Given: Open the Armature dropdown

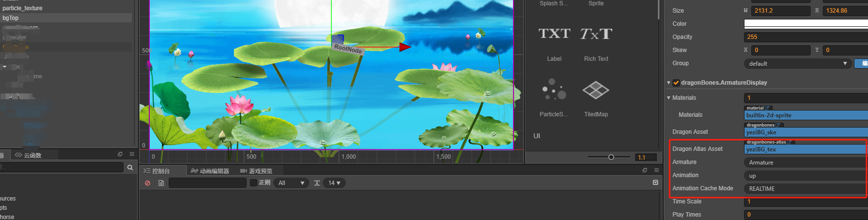Looking at the screenshot, I should [x=806, y=163].
